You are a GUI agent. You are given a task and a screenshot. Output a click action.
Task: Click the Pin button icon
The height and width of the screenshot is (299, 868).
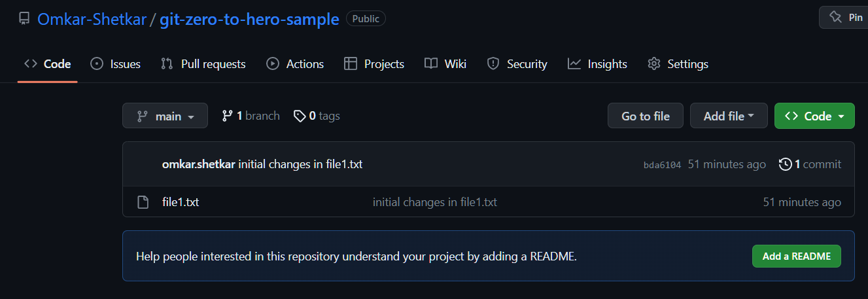click(x=835, y=18)
